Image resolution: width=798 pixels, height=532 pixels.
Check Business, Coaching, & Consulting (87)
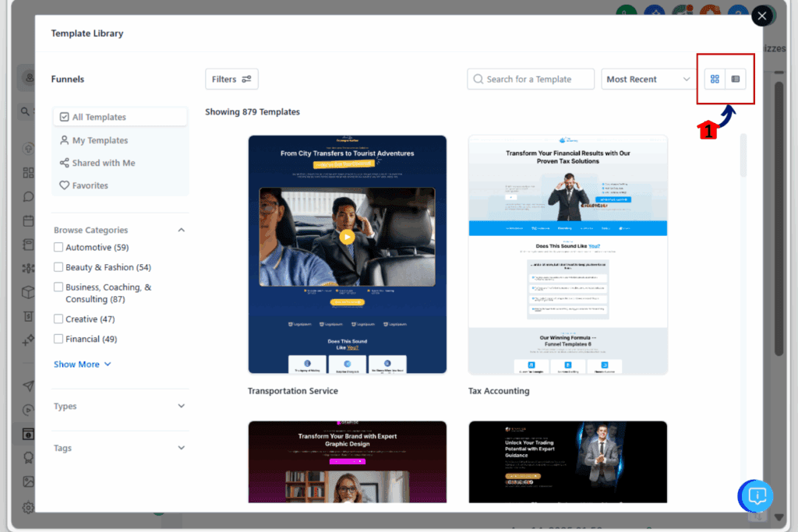58,287
